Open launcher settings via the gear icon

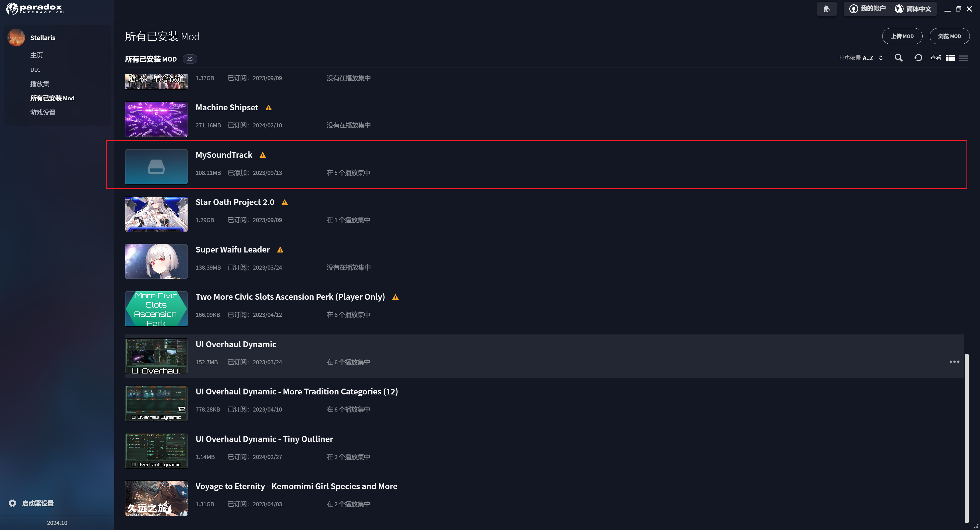[13, 503]
